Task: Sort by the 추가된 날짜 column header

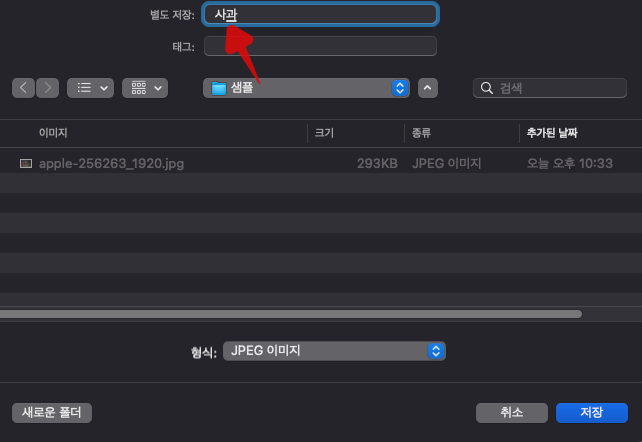Action: [x=552, y=133]
